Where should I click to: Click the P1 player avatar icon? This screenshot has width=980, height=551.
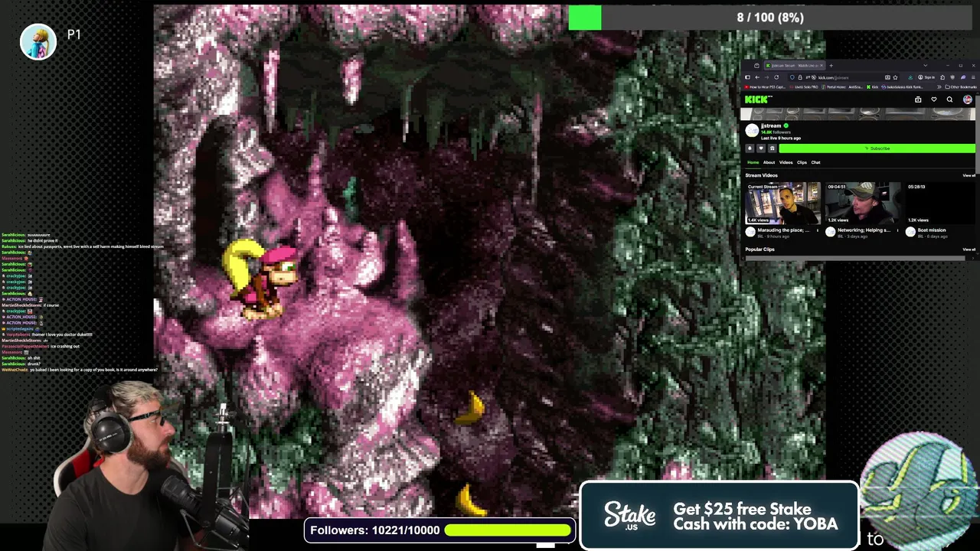pyautogui.click(x=38, y=41)
